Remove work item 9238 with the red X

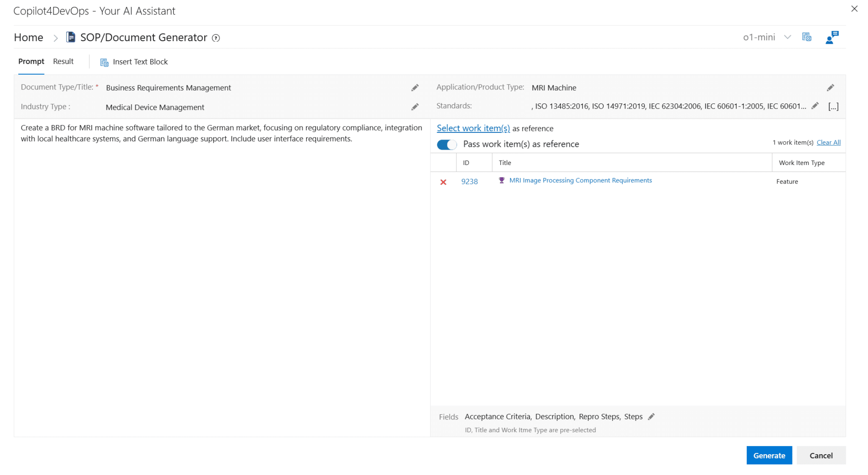click(443, 182)
